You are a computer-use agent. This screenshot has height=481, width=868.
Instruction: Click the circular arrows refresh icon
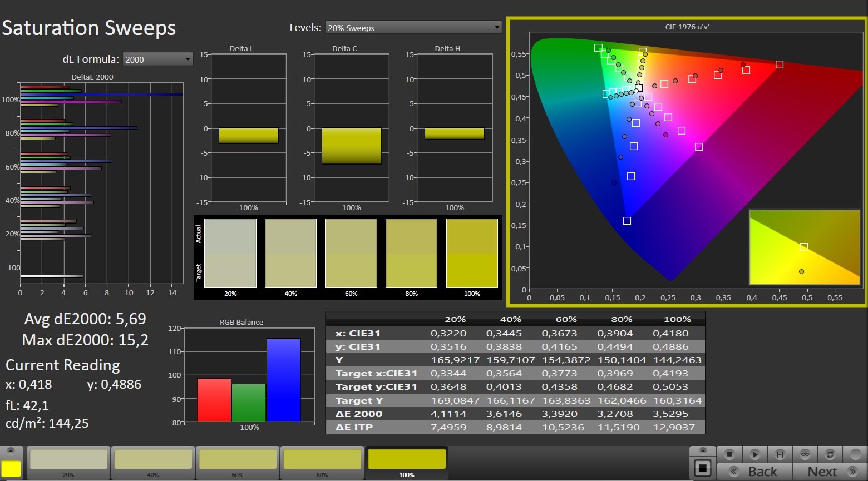tap(830, 454)
